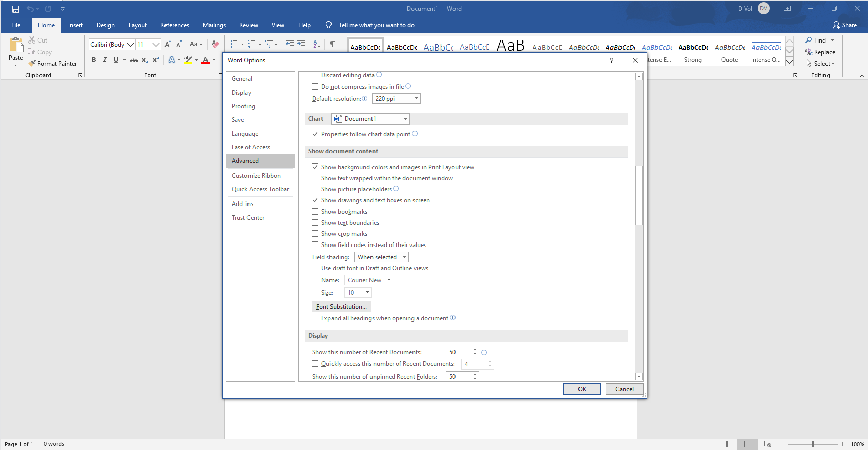Screen dimensions: 868x450
Task: Switch to Read Mode view in status bar
Action: point(727,444)
